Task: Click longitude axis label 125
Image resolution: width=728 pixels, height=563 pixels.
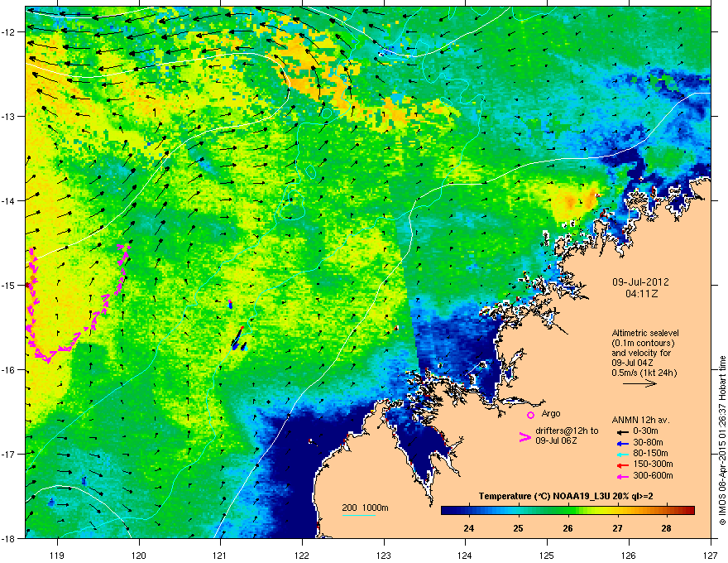Action: (x=547, y=555)
